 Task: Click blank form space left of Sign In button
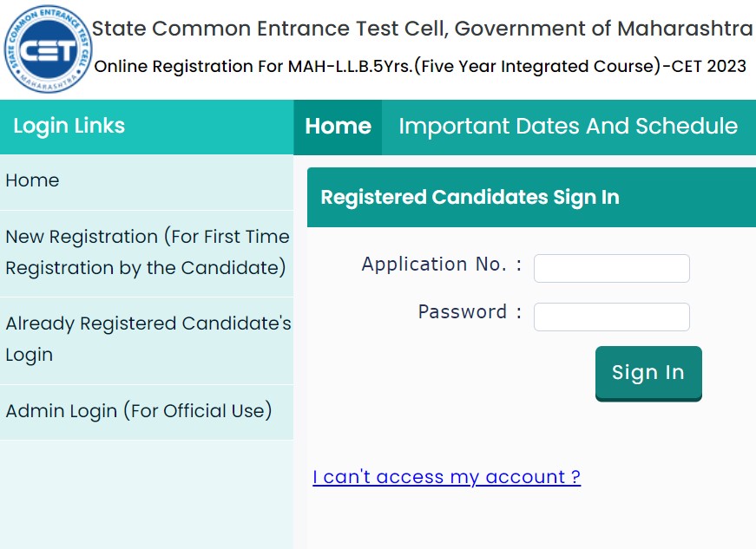coord(451,375)
